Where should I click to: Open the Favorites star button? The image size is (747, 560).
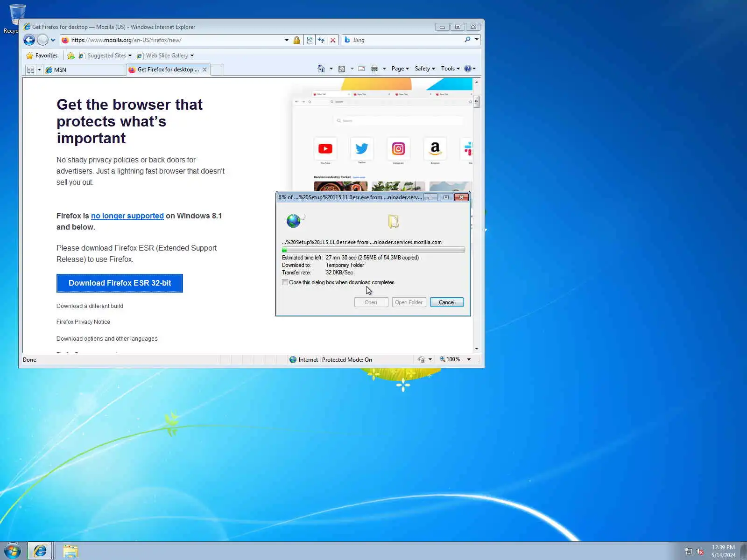[x=42, y=56]
